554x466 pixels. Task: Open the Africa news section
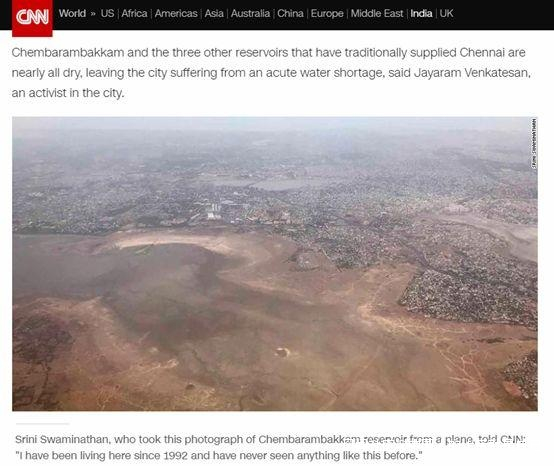pos(134,13)
